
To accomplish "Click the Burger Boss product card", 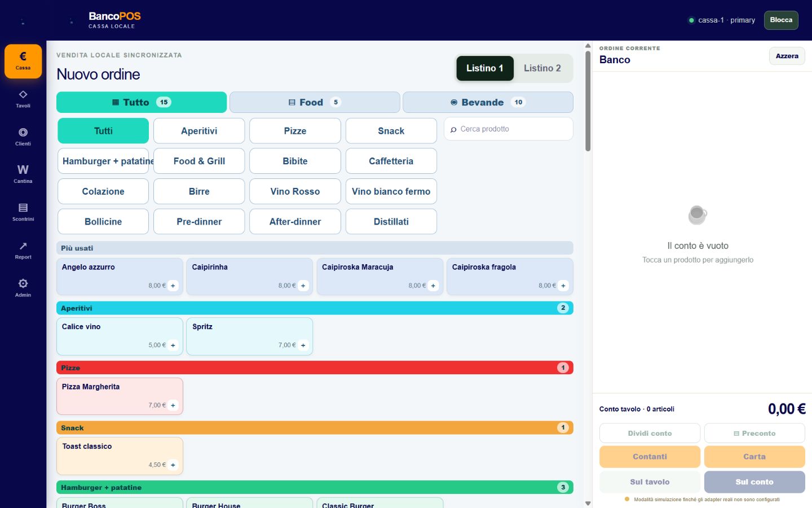I will point(120,503).
